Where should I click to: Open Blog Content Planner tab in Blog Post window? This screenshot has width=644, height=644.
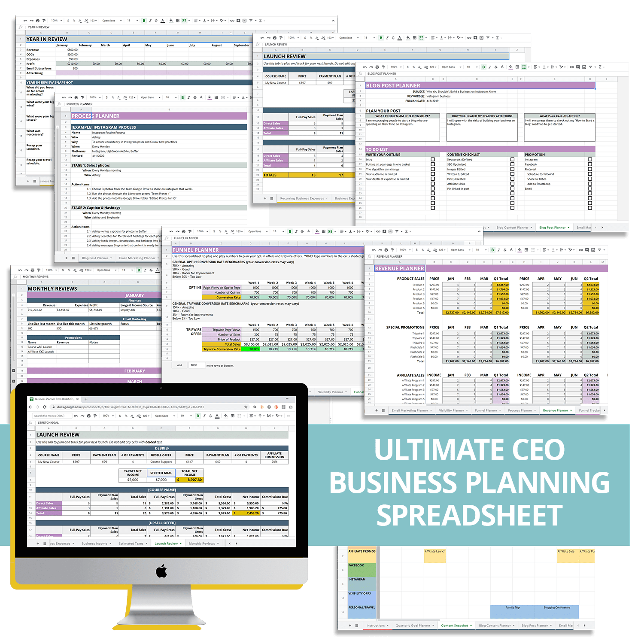click(x=512, y=228)
